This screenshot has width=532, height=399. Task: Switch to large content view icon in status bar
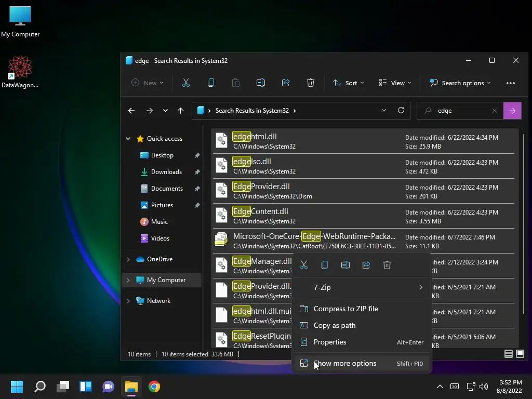(x=520, y=354)
